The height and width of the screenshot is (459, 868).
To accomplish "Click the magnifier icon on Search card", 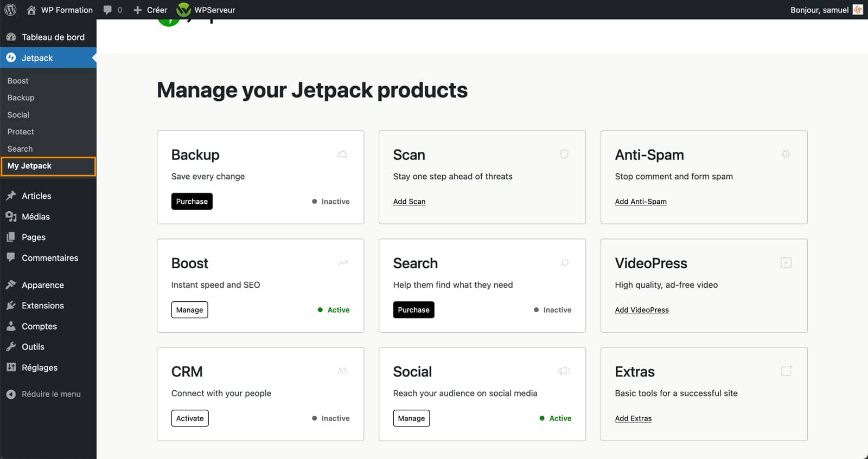I will pyautogui.click(x=564, y=263).
